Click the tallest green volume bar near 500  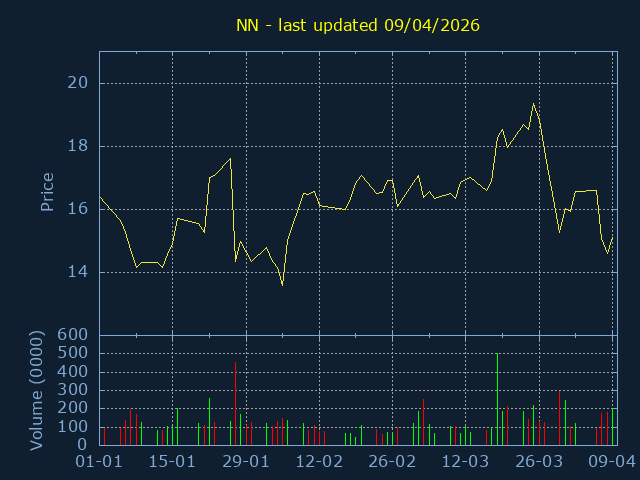[497, 399]
